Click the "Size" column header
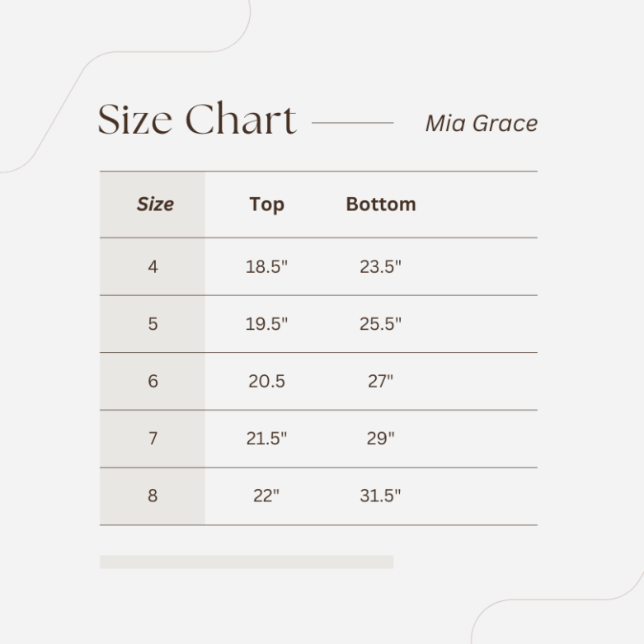Image resolution: width=644 pixels, height=644 pixels. (155, 204)
